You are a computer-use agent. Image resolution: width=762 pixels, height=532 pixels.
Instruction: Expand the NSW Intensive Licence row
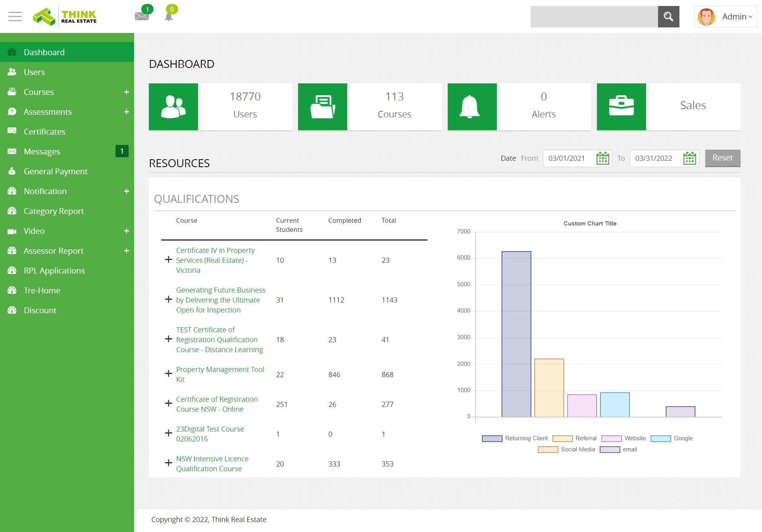point(168,463)
